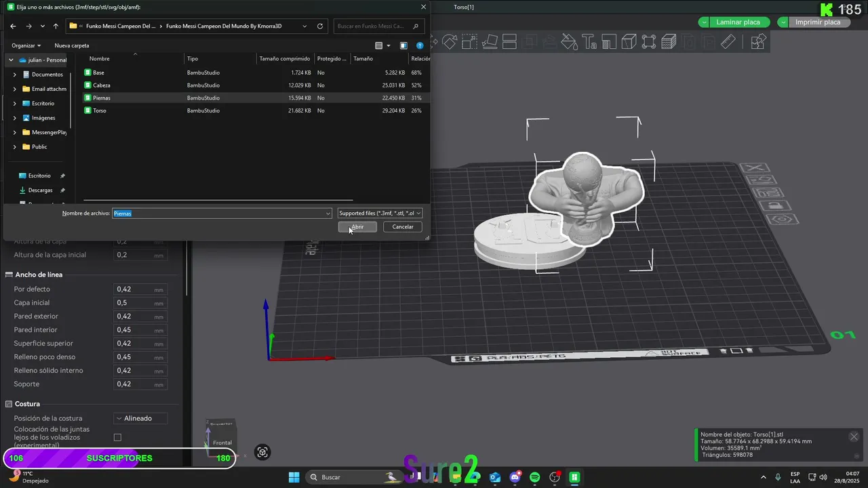The height and width of the screenshot is (488, 868).
Task: Refresh the file dialog folder
Action: click(320, 26)
